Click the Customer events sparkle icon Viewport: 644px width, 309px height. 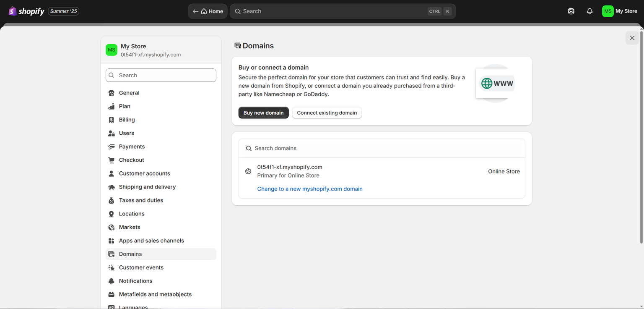coord(111,267)
